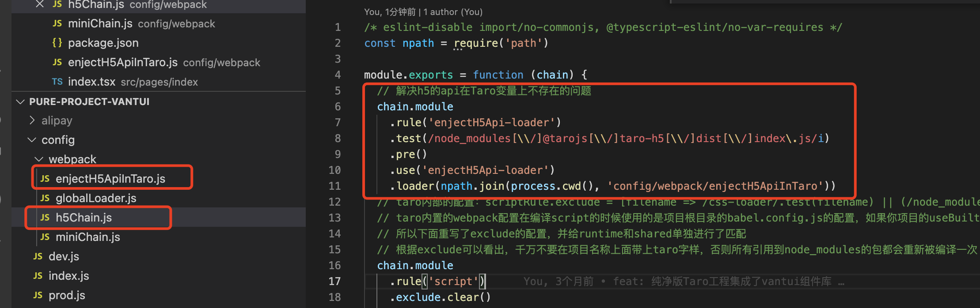The image size is (980, 308).
Task: Open index.tsx from the open editors list
Action: tap(92, 82)
